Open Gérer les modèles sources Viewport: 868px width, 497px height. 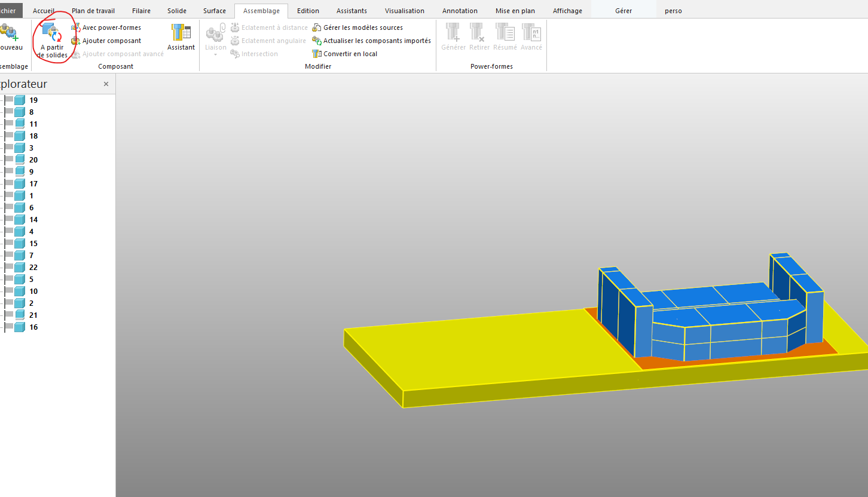(x=362, y=27)
